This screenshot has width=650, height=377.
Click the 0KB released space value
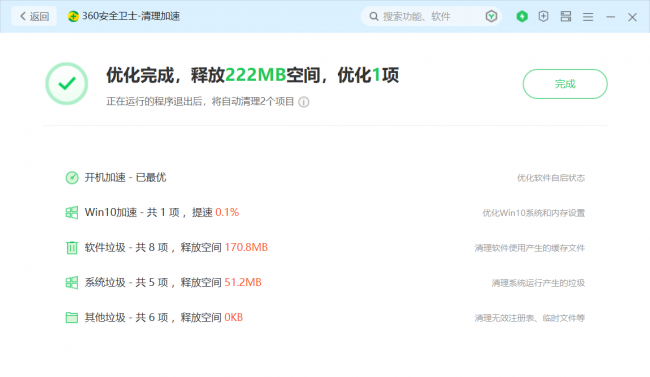click(x=233, y=318)
